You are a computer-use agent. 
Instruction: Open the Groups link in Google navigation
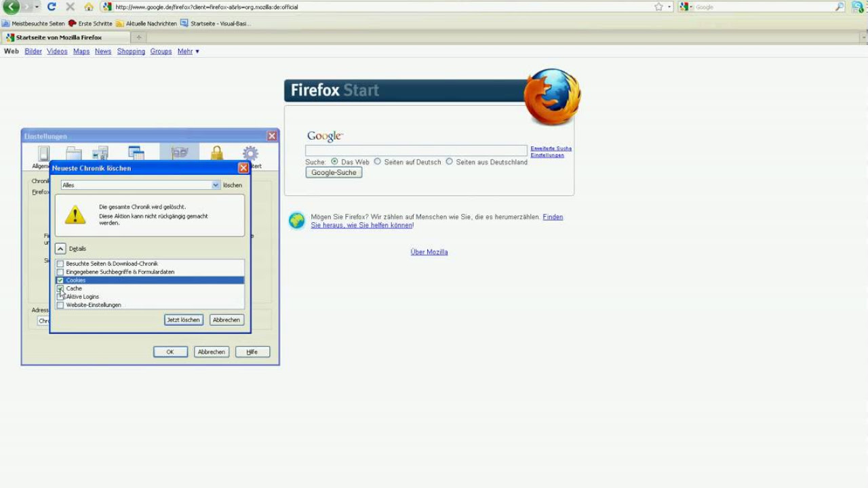(161, 52)
